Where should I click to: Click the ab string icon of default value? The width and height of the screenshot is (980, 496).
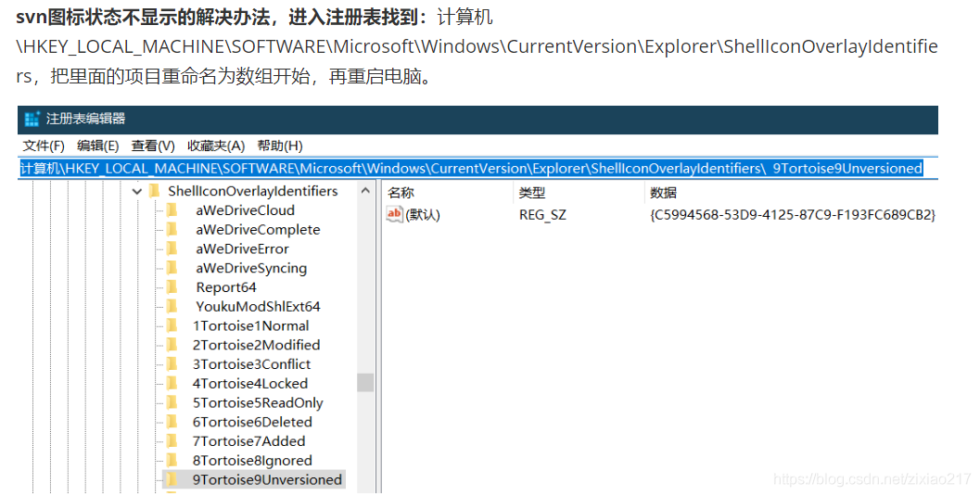[x=395, y=215]
